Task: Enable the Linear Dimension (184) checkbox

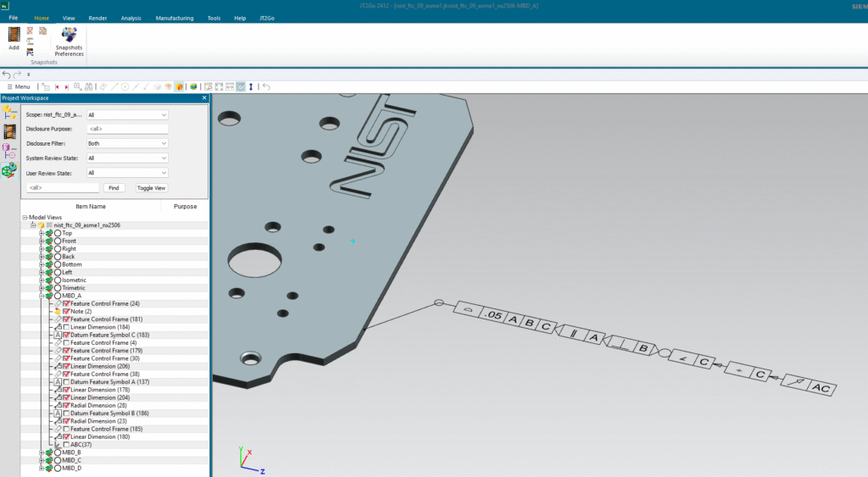Action: tap(66, 327)
